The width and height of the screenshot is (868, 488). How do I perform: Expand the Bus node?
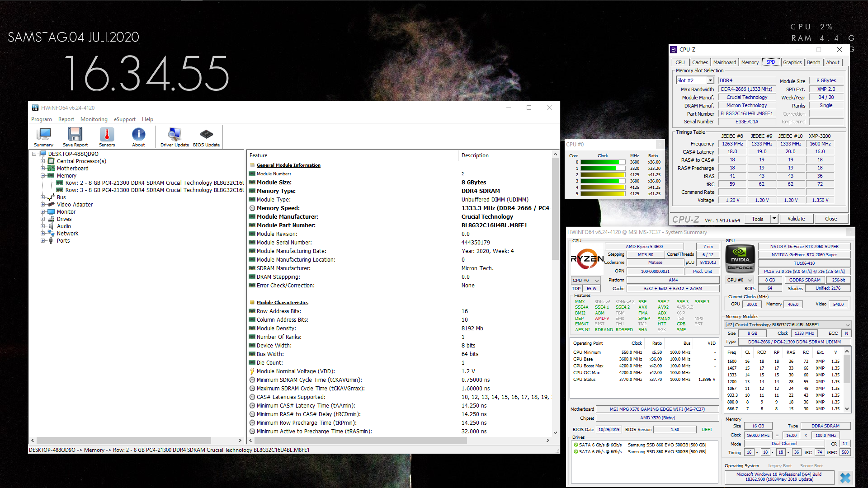[x=43, y=197]
